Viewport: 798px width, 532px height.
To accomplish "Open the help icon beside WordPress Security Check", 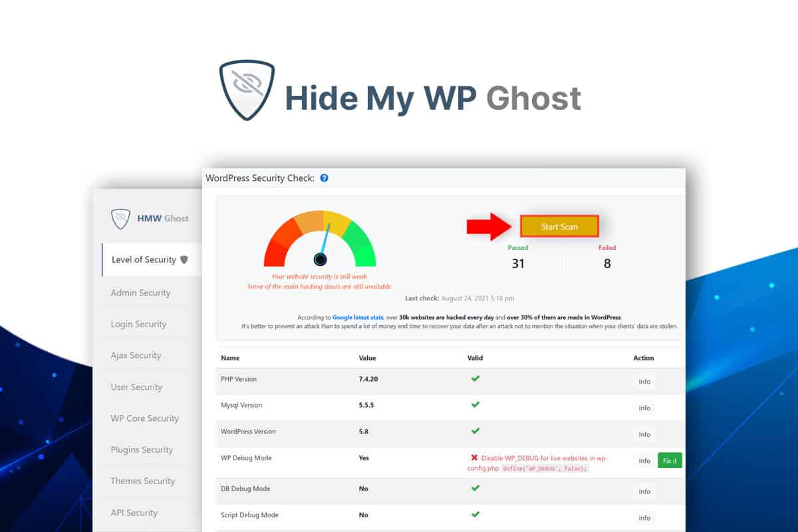I will point(324,178).
